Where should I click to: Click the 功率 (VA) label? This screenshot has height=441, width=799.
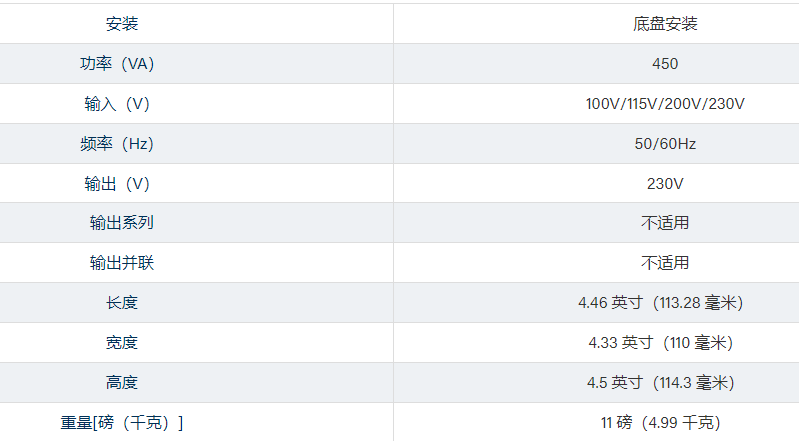pos(117,64)
